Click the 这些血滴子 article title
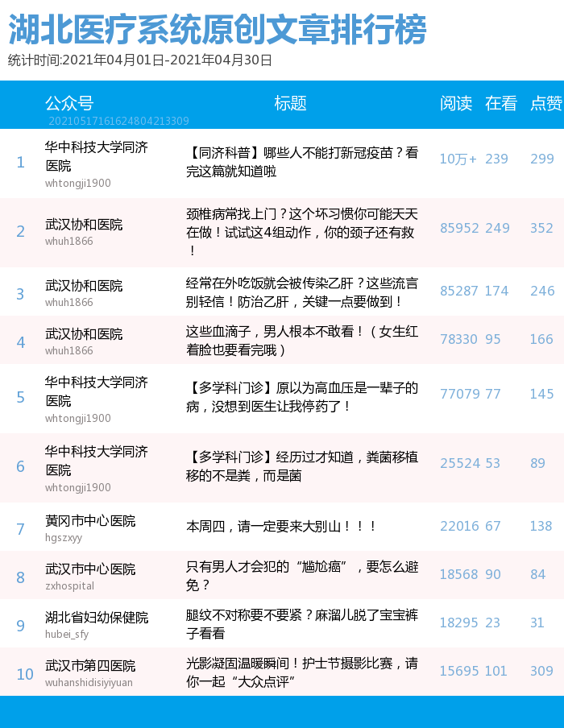The width and height of the screenshot is (564, 728). coord(302,340)
